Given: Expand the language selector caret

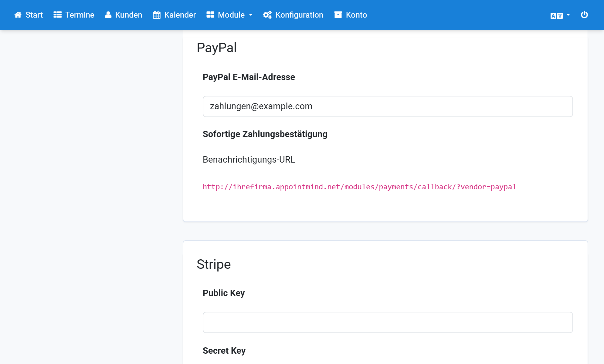Looking at the screenshot, I should pyautogui.click(x=568, y=15).
